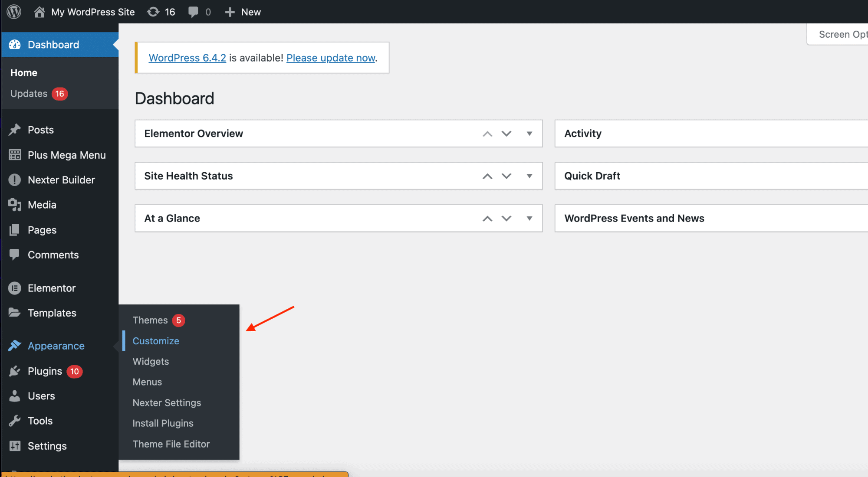
Task: Click the Media icon in sidebar
Action: click(x=15, y=205)
